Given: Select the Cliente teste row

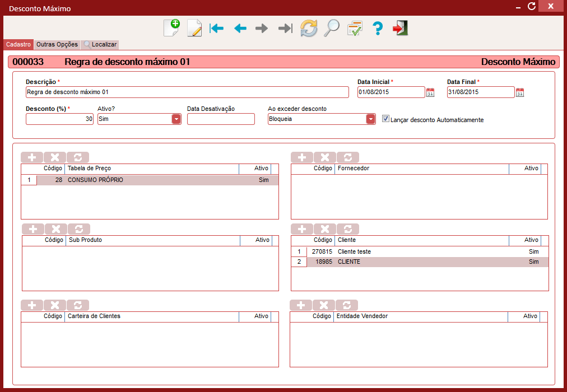Looking at the screenshot, I should click(x=420, y=251).
